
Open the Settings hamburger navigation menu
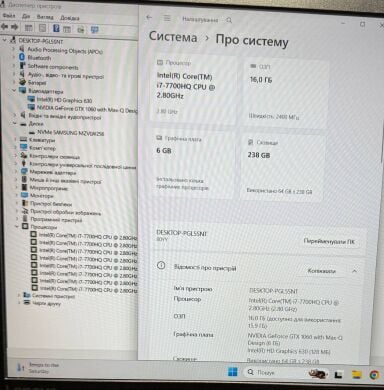coord(167,18)
